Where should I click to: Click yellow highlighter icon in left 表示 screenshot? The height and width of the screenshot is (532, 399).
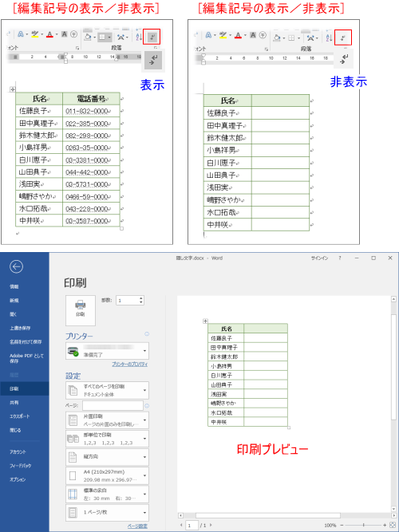(35, 34)
